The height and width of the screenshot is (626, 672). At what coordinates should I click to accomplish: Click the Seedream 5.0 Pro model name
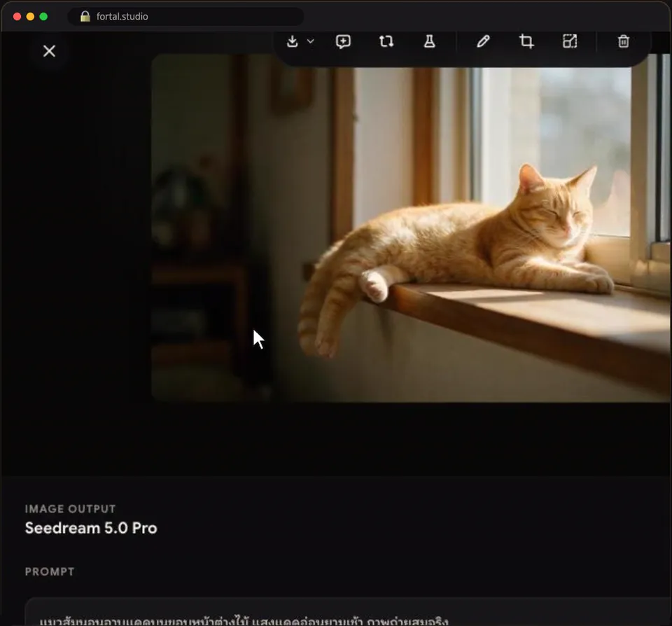91,528
